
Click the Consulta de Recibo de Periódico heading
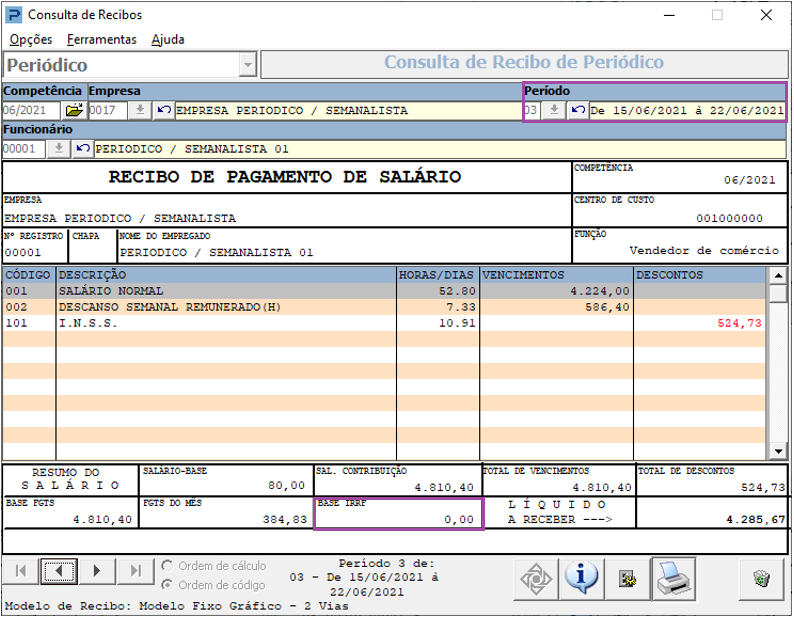(x=524, y=62)
